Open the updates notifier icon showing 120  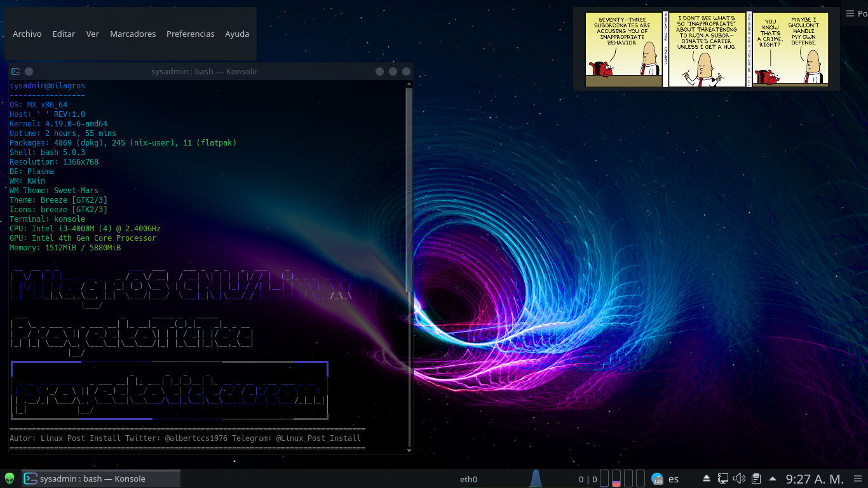(x=658, y=478)
